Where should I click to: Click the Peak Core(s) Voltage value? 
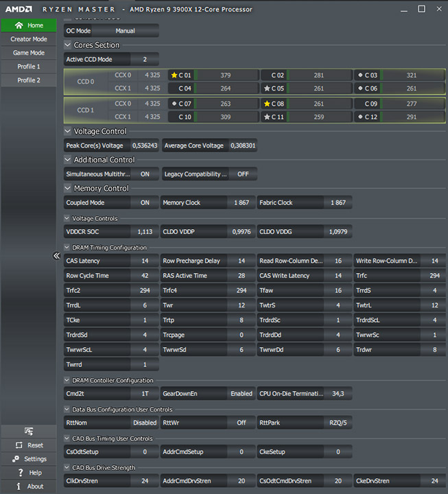point(145,145)
